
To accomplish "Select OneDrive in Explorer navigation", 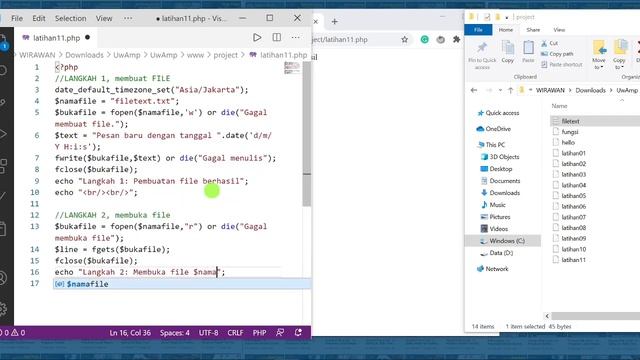I will coord(494,129).
